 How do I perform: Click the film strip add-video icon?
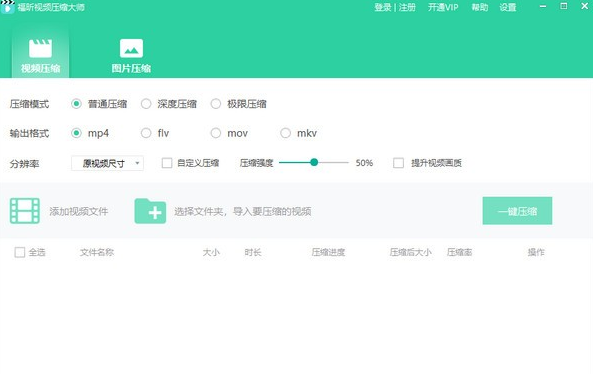(25, 211)
